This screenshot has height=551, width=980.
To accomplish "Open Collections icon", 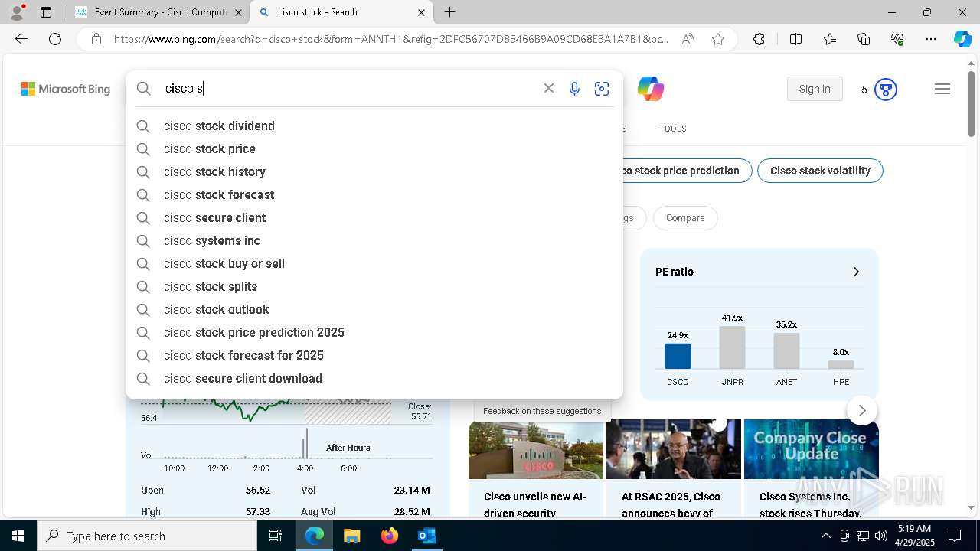I will (x=864, y=39).
